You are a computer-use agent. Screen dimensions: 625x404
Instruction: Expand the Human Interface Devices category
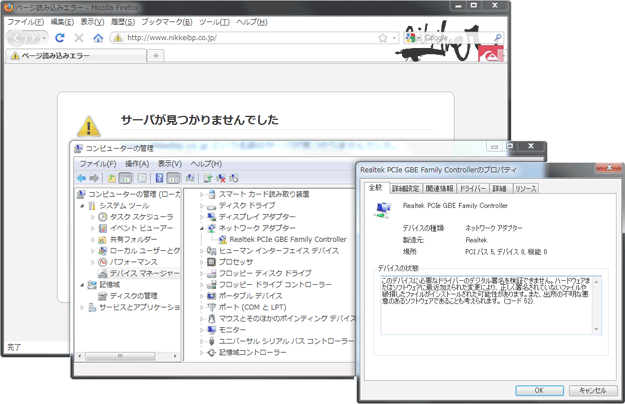point(202,251)
